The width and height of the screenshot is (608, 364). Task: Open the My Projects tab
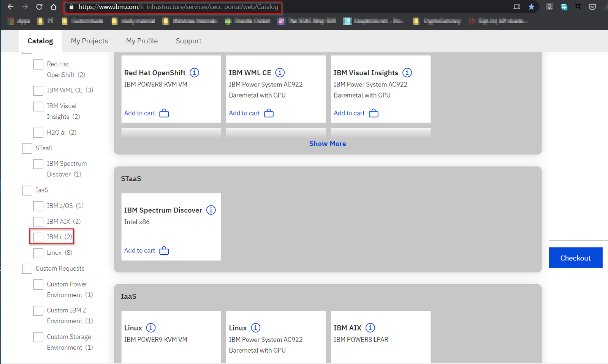pyautogui.click(x=89, y=41)
